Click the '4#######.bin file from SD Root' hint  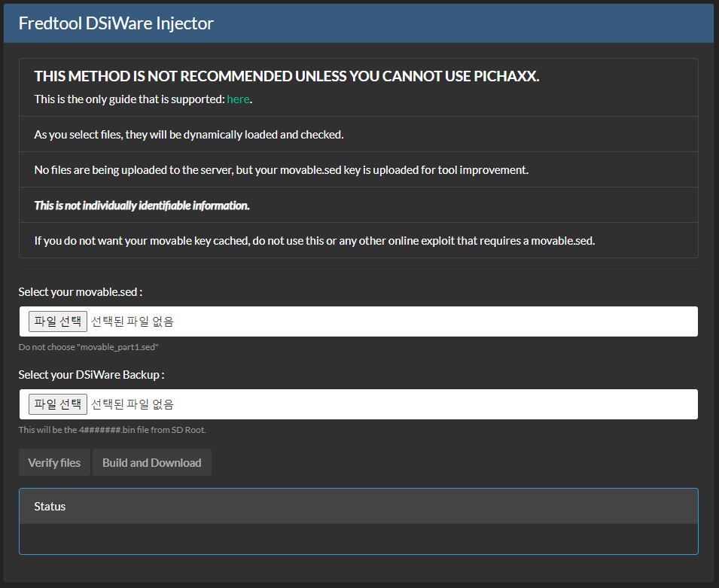click(x=112, y=430)
